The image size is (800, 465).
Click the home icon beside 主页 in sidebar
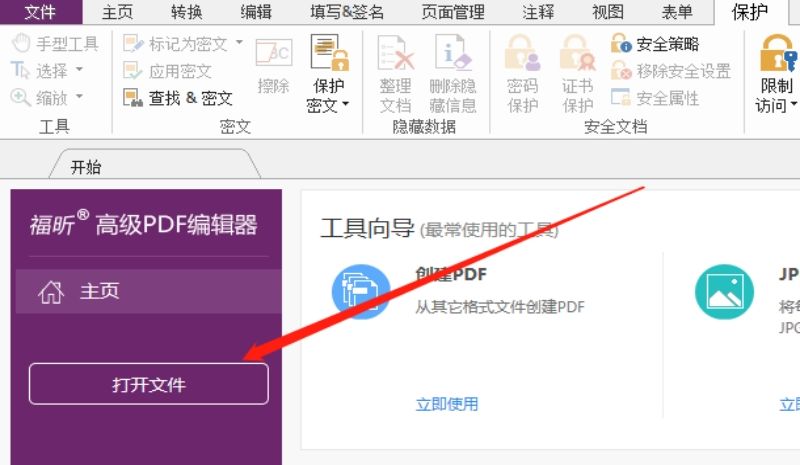tap(51, 292)
